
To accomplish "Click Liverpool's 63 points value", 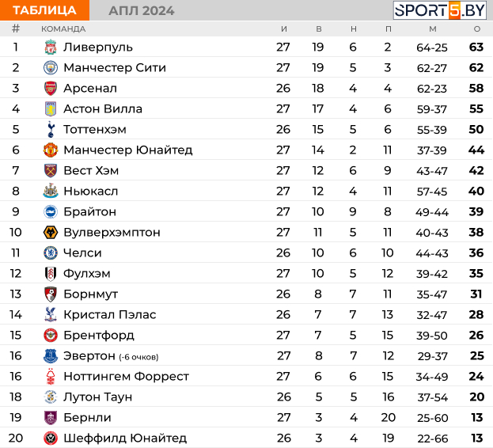I will coord(476,47).
